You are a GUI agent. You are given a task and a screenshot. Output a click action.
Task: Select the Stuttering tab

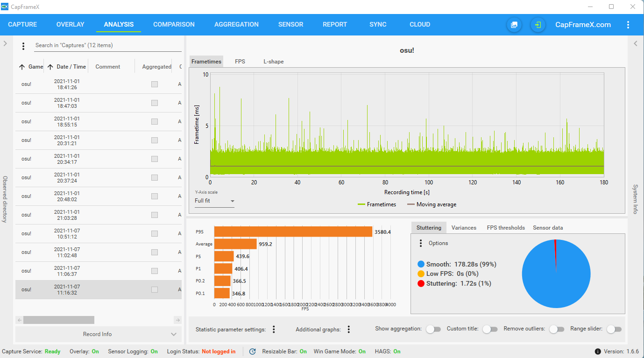[x=429, y=228]
